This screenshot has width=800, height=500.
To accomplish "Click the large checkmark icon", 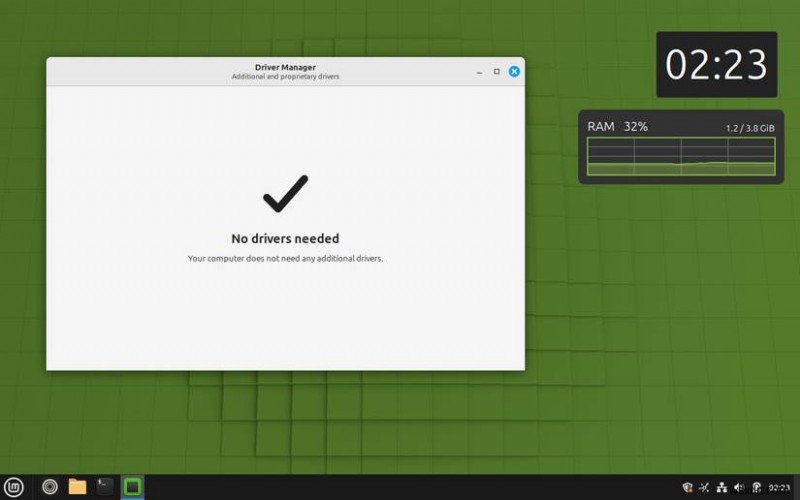I will [x=286, y=193].
